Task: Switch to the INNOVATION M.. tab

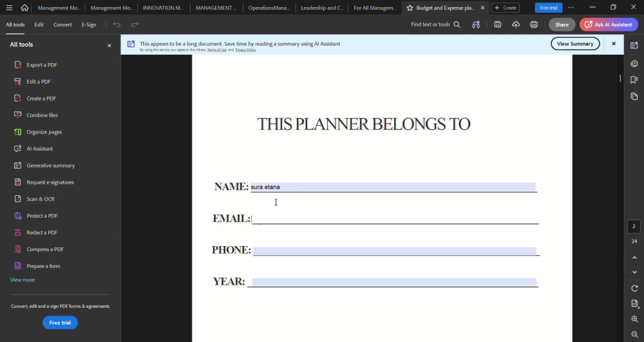Action: tap(164, 8)
